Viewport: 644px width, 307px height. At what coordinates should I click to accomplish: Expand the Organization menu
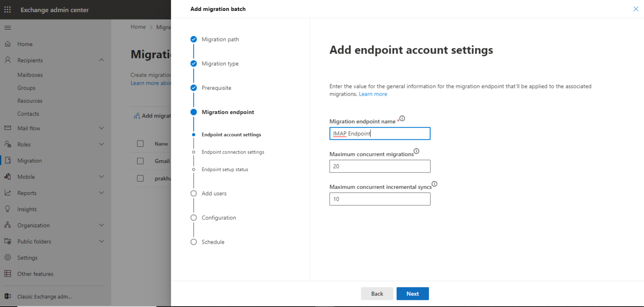tap(33, 225)
